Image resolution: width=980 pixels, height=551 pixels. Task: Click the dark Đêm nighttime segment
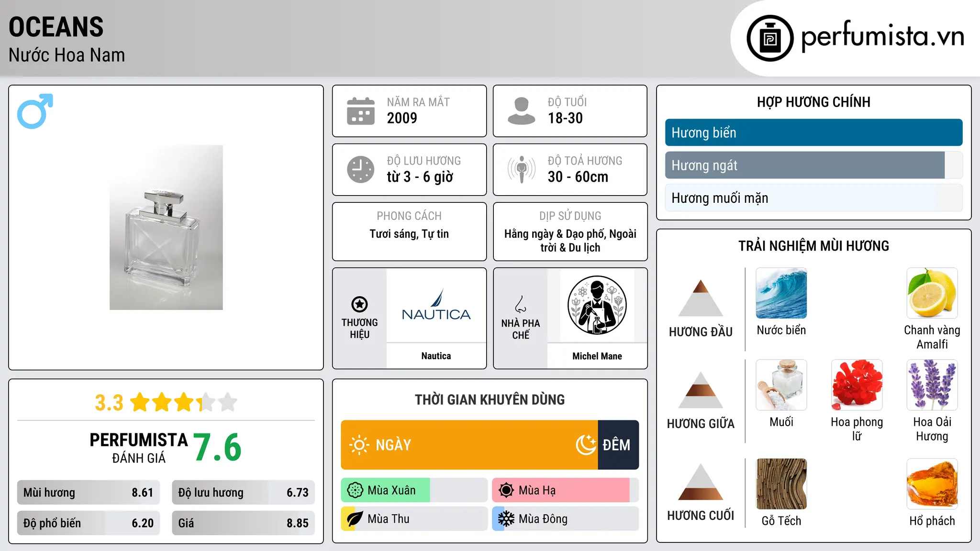[x=619, y=445]
